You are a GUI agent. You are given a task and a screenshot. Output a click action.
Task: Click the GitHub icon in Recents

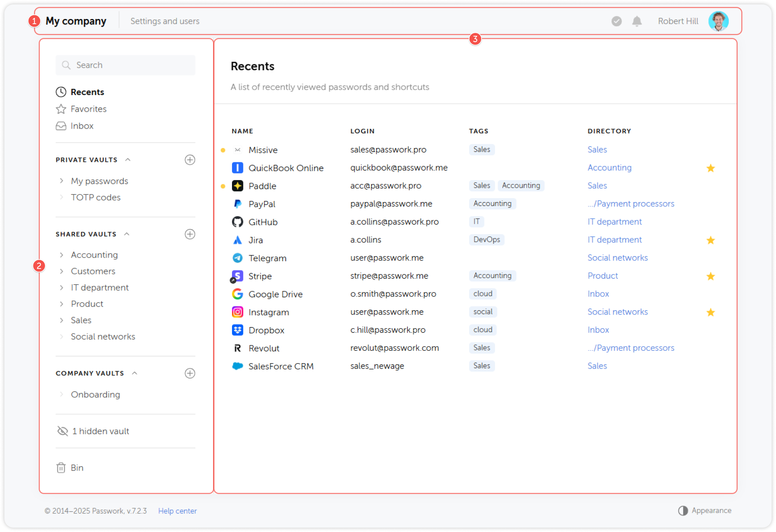237,221
